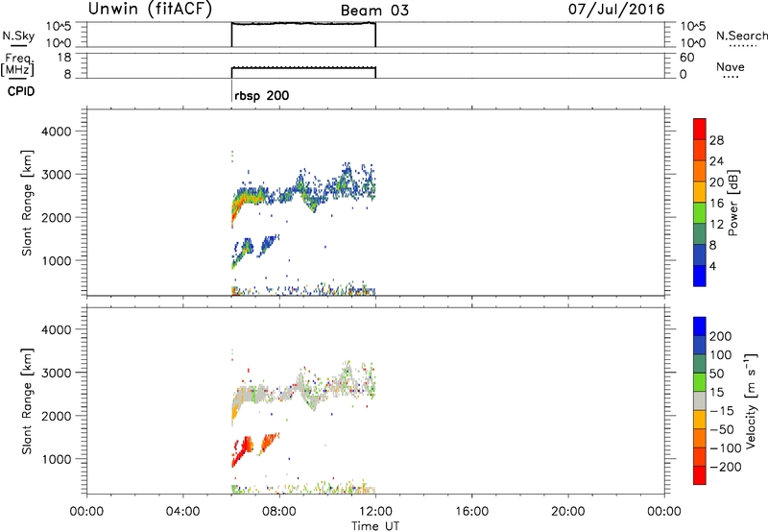Click the 'Time UT' axis title
The height and width of the screenshot is (532, 768).
point(375,526)
